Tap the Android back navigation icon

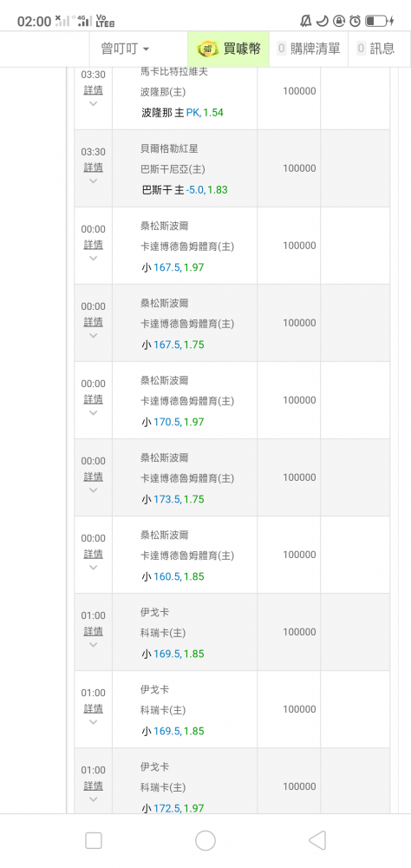coord(317,840)
